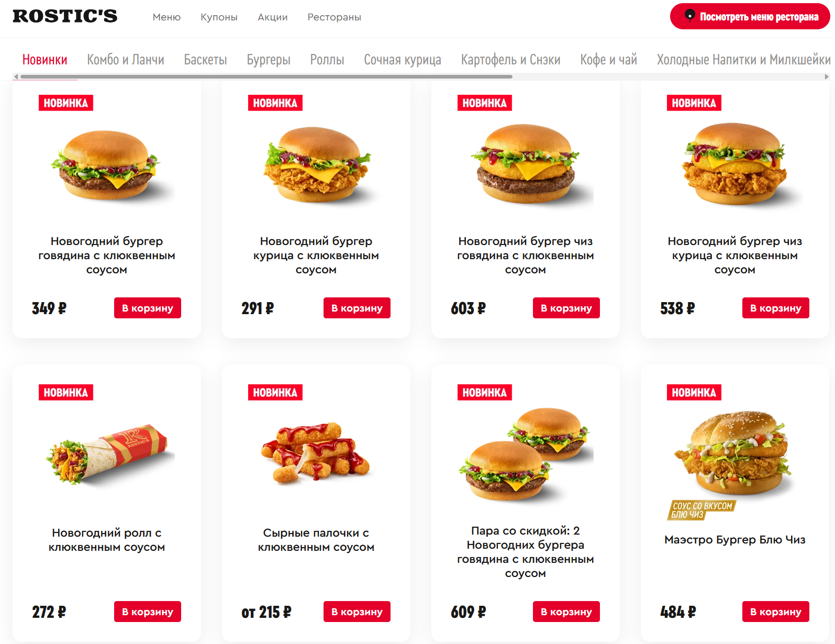Select the Кофе и чай category tab
835x644 pixels.
click(x=608, y=60)
